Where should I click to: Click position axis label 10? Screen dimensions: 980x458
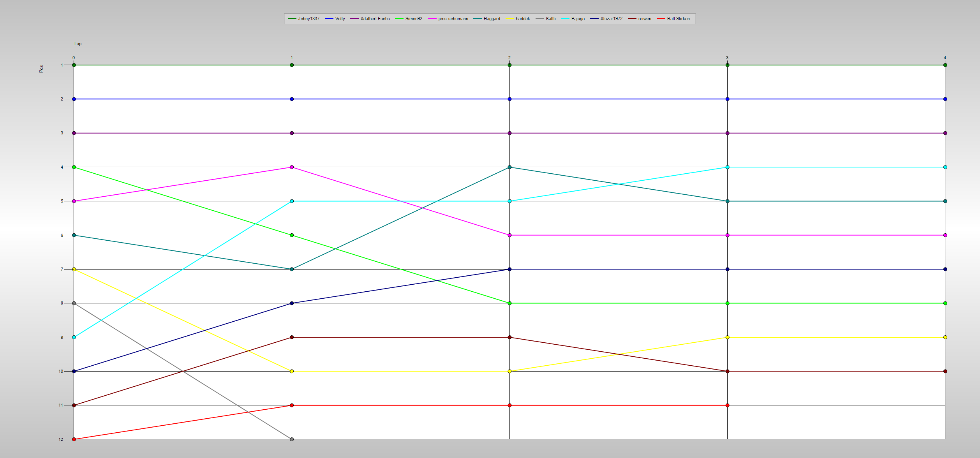[61, 371]
